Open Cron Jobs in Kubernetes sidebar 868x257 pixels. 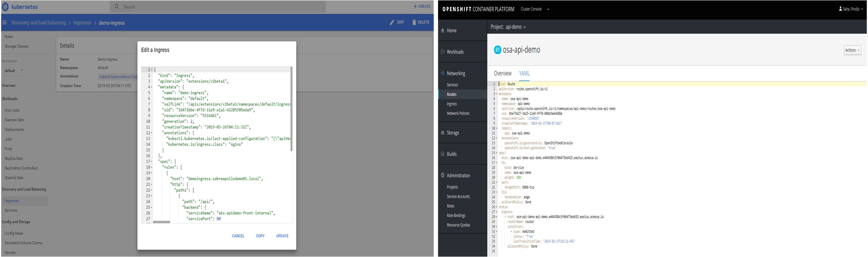pos(12,110)
